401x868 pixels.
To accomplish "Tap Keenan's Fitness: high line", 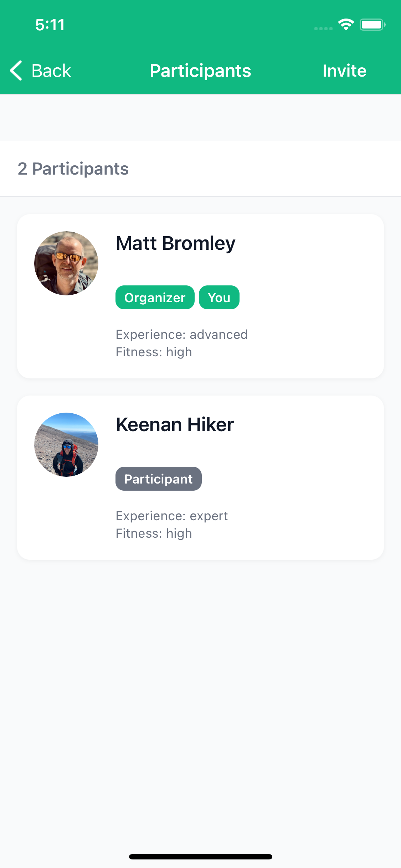I will tap(154, 533).
